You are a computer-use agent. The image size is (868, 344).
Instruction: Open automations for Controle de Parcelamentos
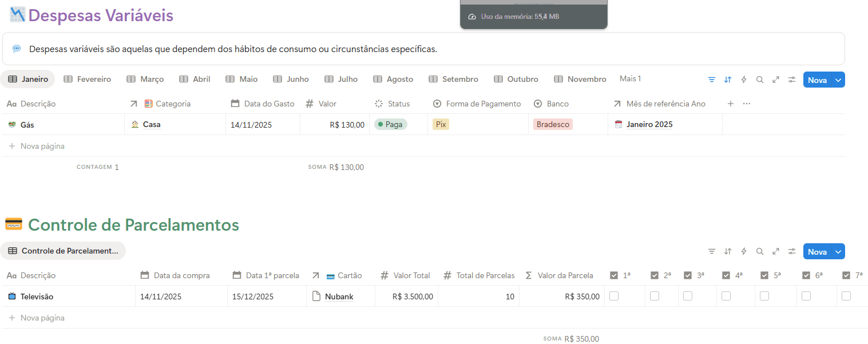(743, 251)
